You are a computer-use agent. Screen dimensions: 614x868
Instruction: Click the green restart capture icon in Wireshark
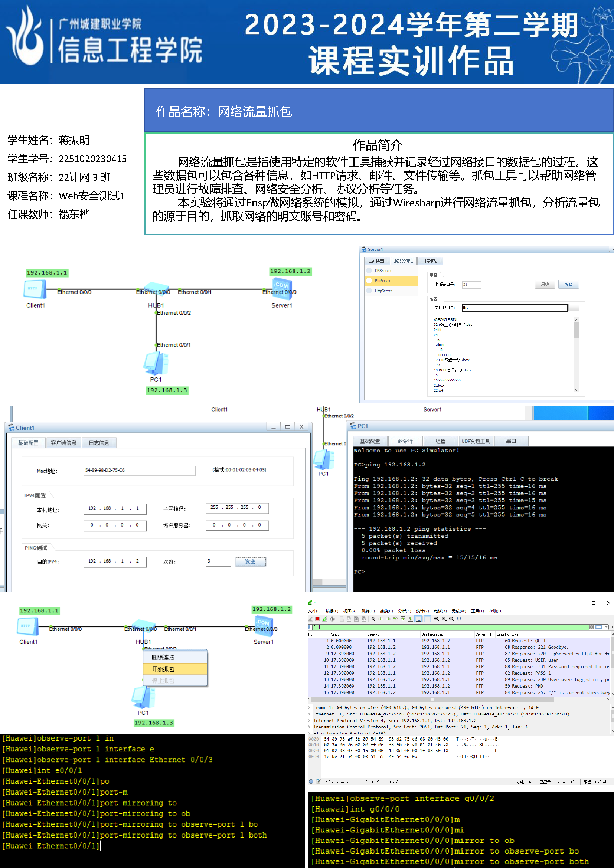pos(325,619)
